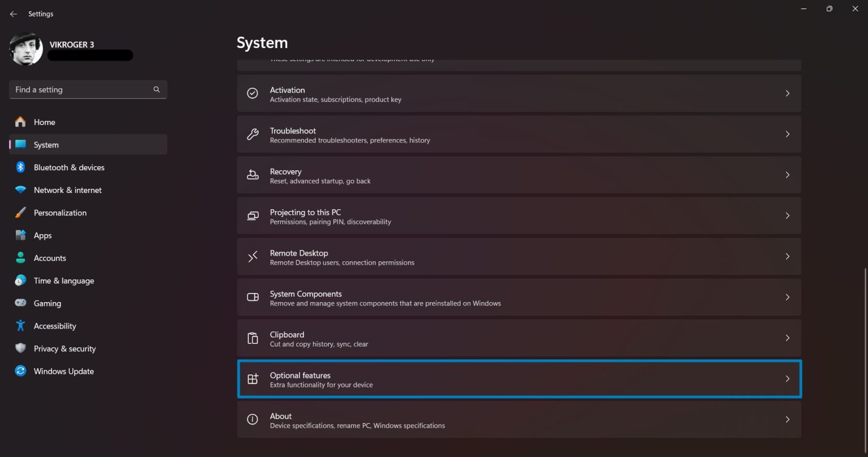Open the About page
Viewport: 868px width, 457px height.
pos(519,419)
